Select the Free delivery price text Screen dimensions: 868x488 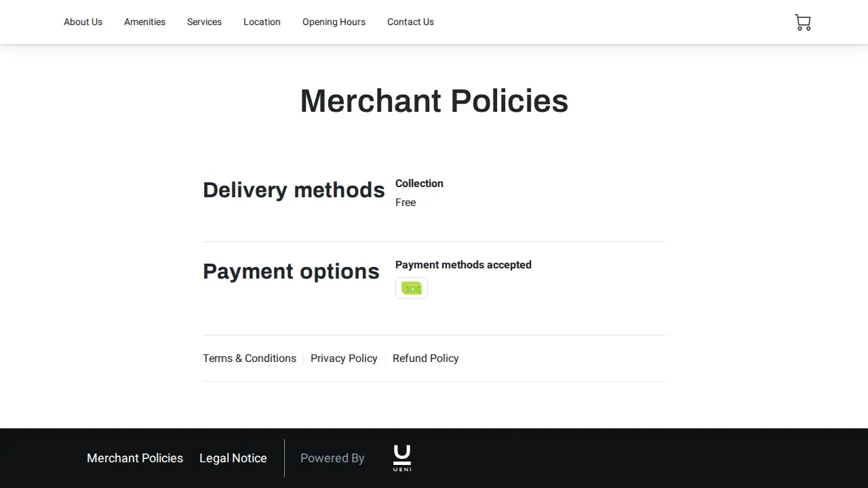pyautogui.click(x=406, y=203)
